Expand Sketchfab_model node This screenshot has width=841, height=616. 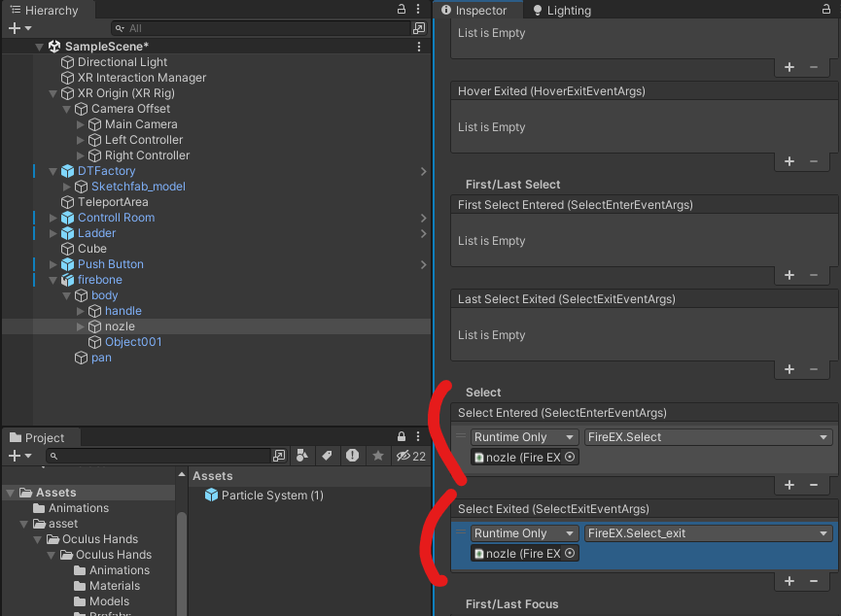pyautogui.click(x=66, y=187)
